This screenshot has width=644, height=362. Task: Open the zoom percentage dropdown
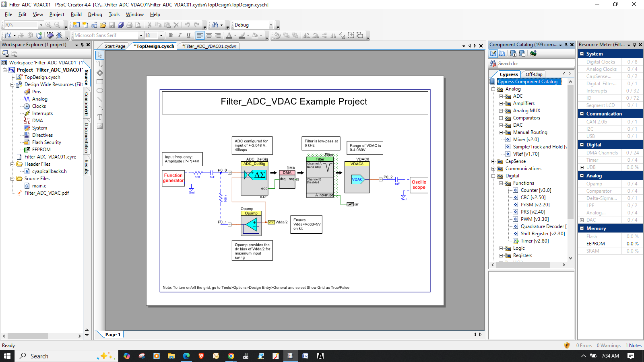coord(41,25)
